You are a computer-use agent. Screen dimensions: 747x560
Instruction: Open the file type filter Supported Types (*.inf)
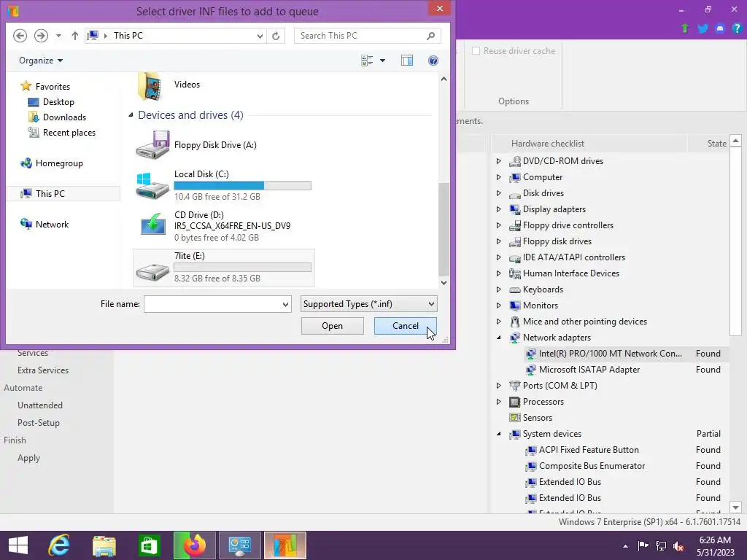[368, 304]
